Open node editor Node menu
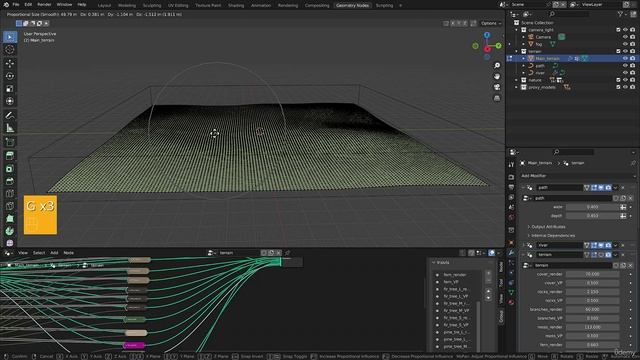Viewport: 640px width, 360px height. point(69,253)
